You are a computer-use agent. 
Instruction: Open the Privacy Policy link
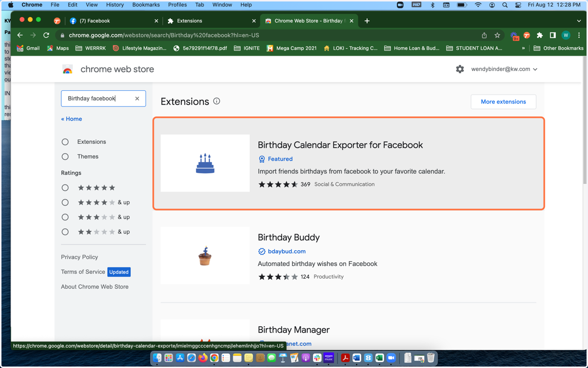pyautogui.click(x=79, y=257)
